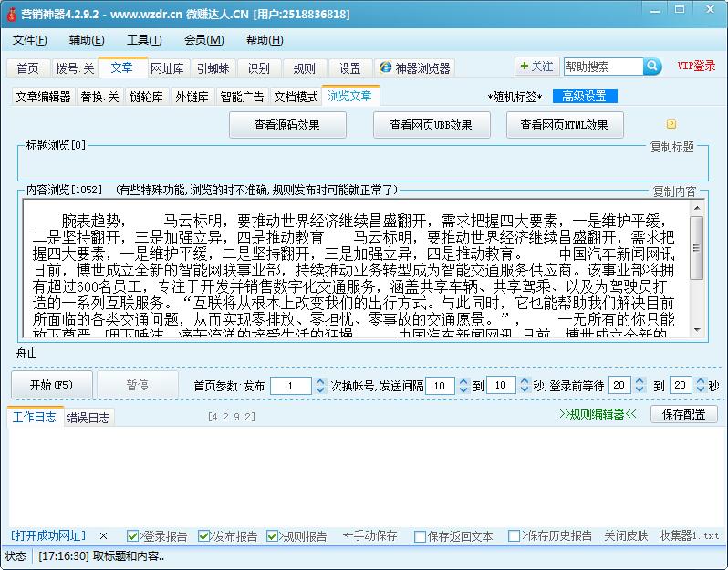
Task: Click the stepper arrows for 发布 count
Action: (x=319, y=386)
